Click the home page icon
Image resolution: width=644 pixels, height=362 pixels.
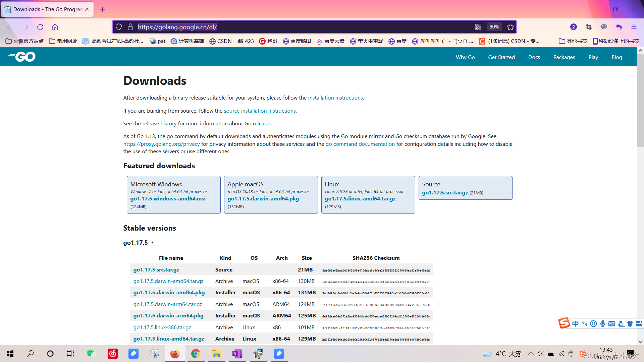click(55, 27)
